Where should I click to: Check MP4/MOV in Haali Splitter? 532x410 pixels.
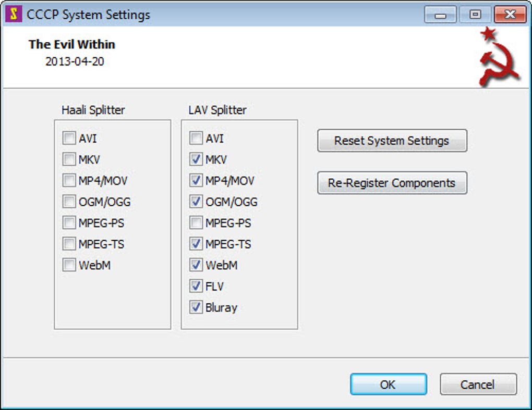pos(69,181)
